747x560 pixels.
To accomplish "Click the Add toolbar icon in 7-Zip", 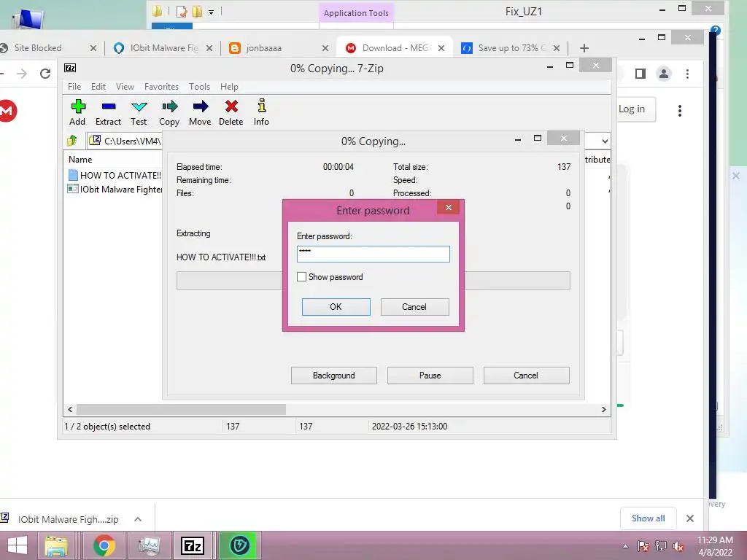I will click(x=77, y=106).
